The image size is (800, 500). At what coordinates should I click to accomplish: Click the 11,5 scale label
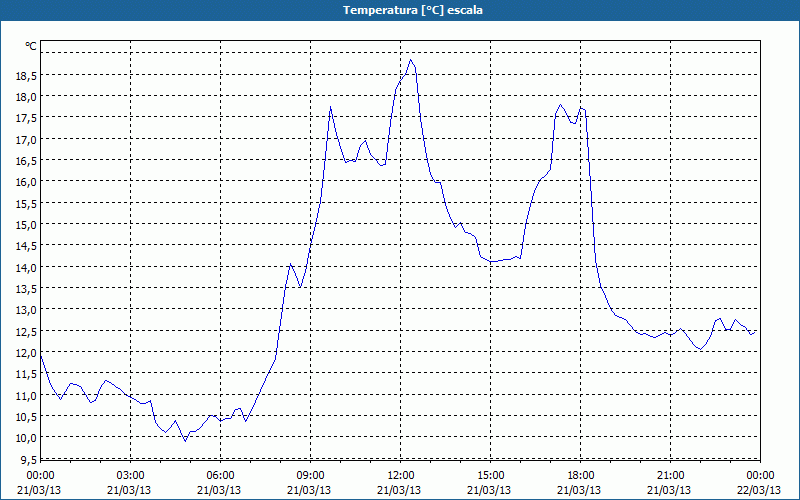pyautogui.click(x=26, y=374)
